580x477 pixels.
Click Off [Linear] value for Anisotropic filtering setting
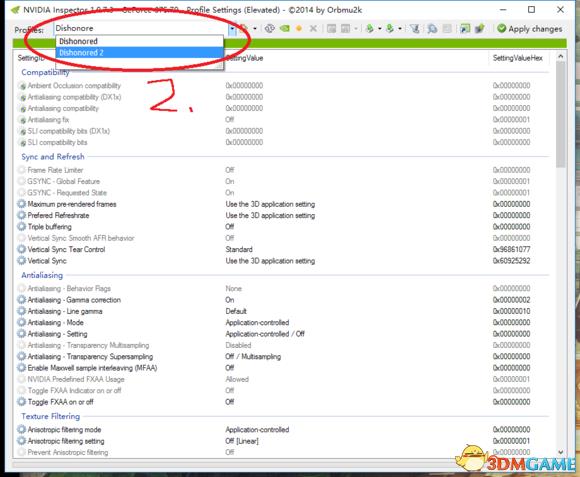pos(242,441)
